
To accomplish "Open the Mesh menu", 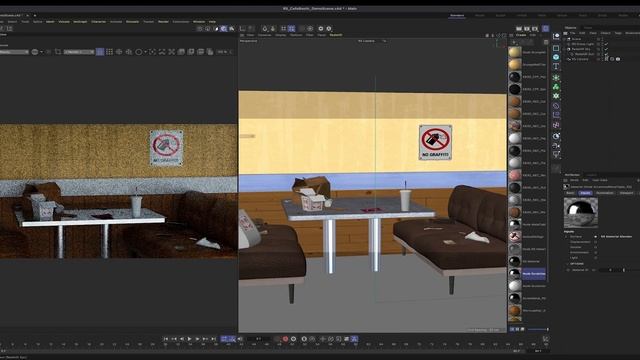I will [50, 22].
